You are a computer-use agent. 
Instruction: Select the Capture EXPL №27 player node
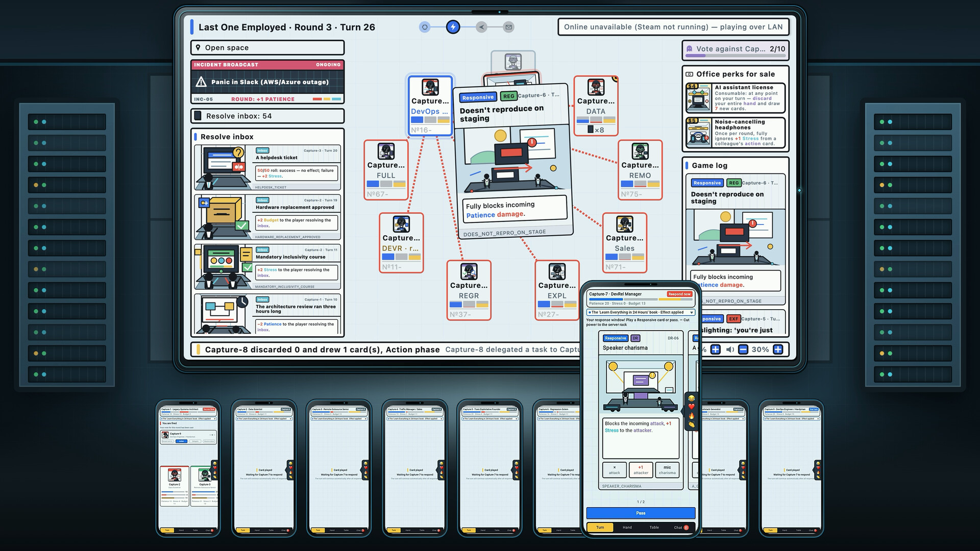pos(557,290)
